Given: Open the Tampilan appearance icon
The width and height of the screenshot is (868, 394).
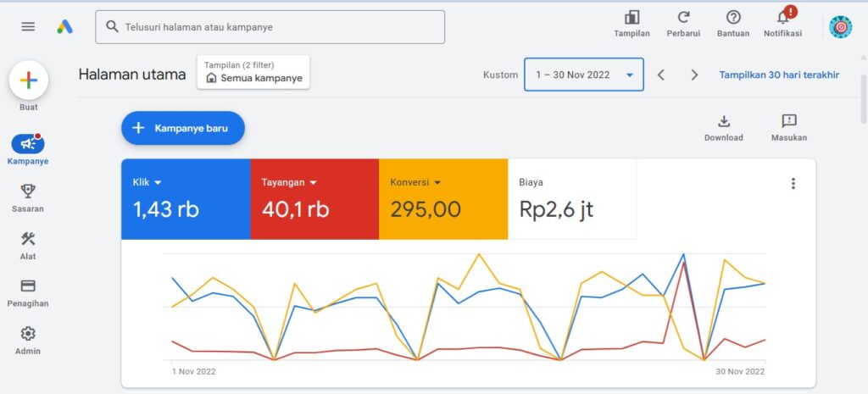Looking at the screenshot, I should (x=632, y=18).
